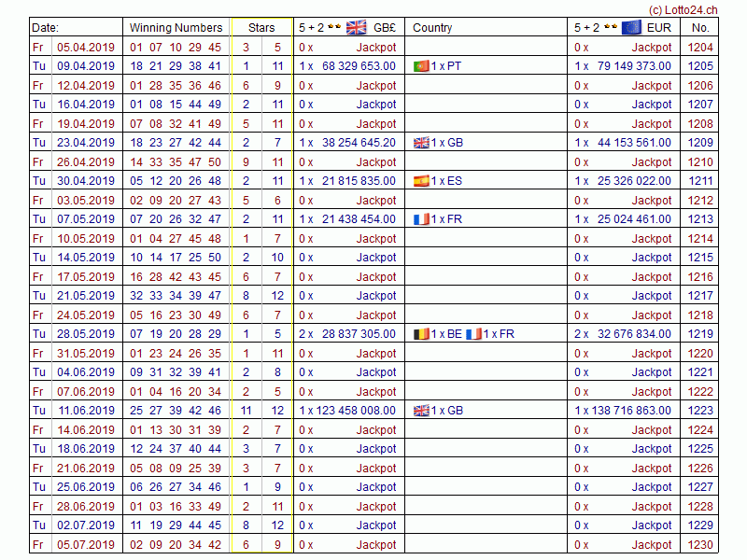This screenshot has height=560, width=747.
Task: Select the Spain flag beside 1 x ES
Action: coord(420,181)
